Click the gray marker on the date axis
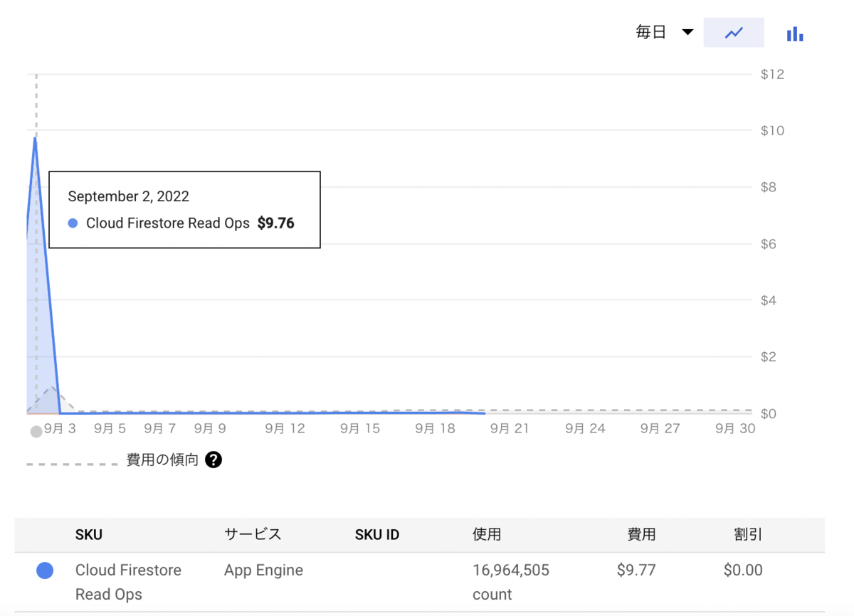The height and width of the screenshot is (616, 854). 36,432
